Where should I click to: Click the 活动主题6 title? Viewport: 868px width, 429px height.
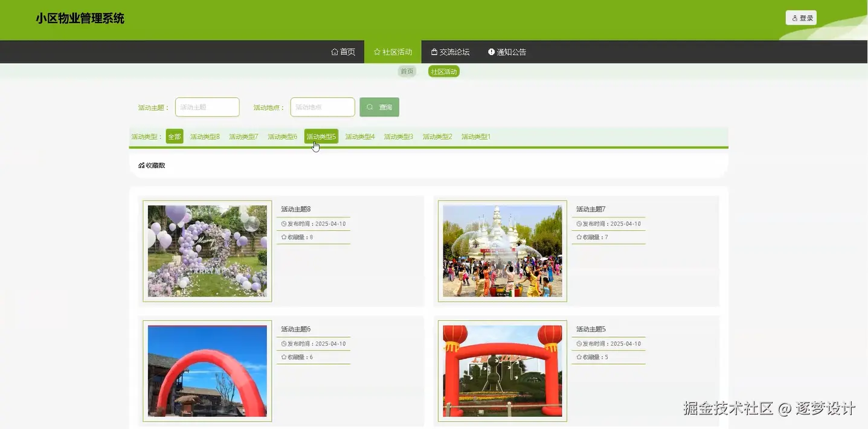click(x=296, y=329)
